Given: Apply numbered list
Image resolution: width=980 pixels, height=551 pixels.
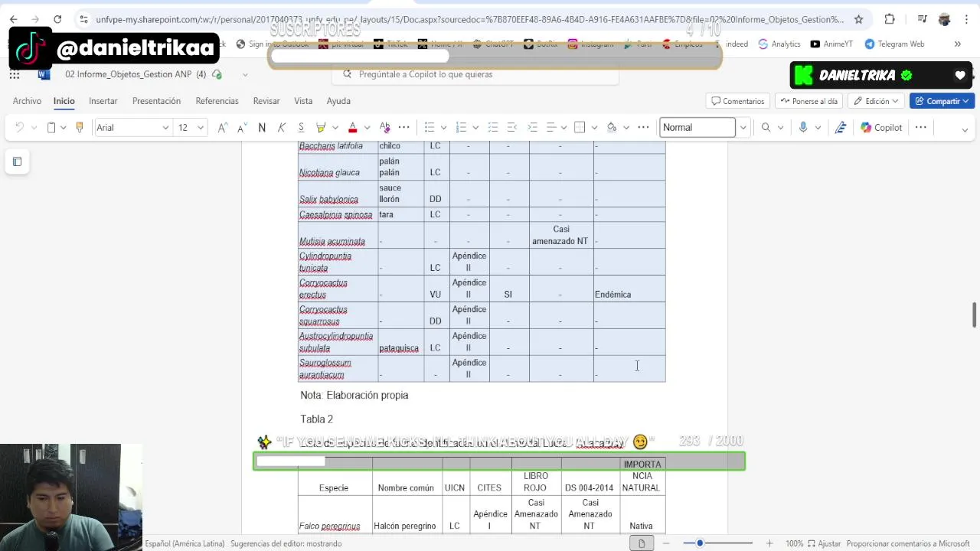Looking at the screenshot, I should (461, 128).
